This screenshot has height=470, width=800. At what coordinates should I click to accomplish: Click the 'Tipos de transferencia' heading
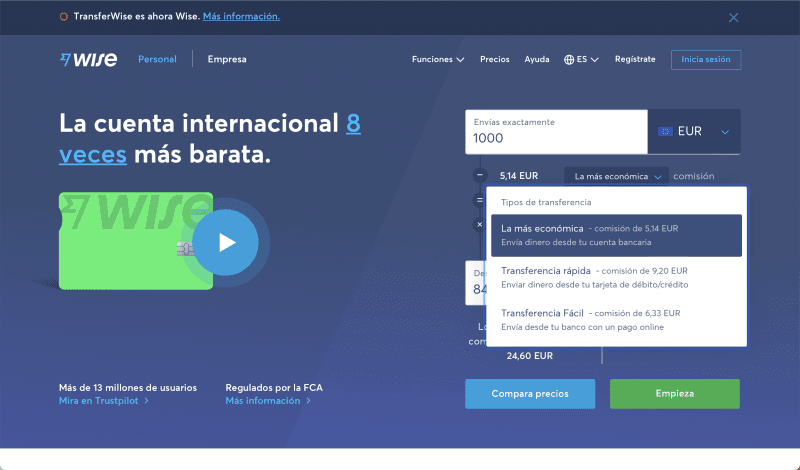546,202
